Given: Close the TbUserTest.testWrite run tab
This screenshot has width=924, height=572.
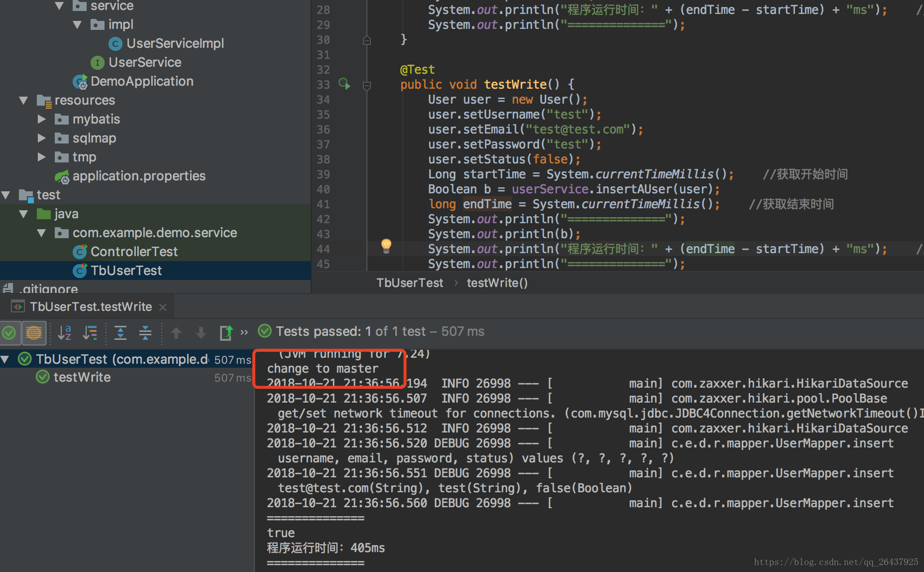Looking at the screenshot, I should pos(163,307).
